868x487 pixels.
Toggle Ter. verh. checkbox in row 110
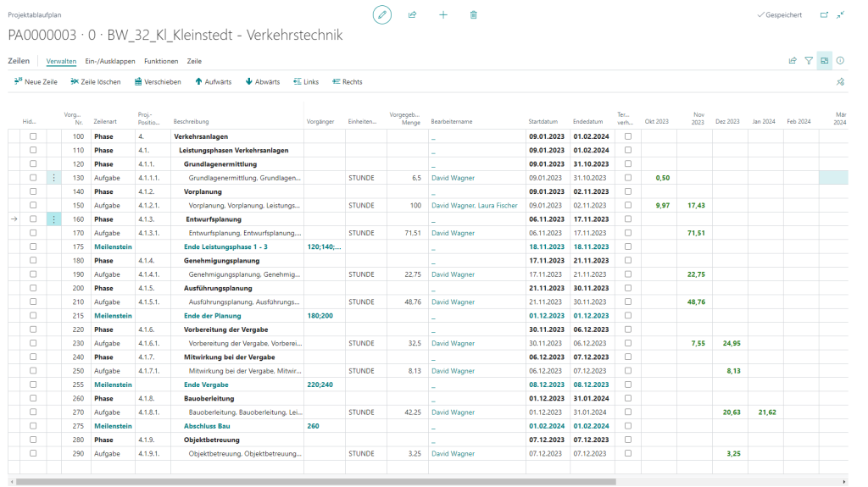[628, 150]
